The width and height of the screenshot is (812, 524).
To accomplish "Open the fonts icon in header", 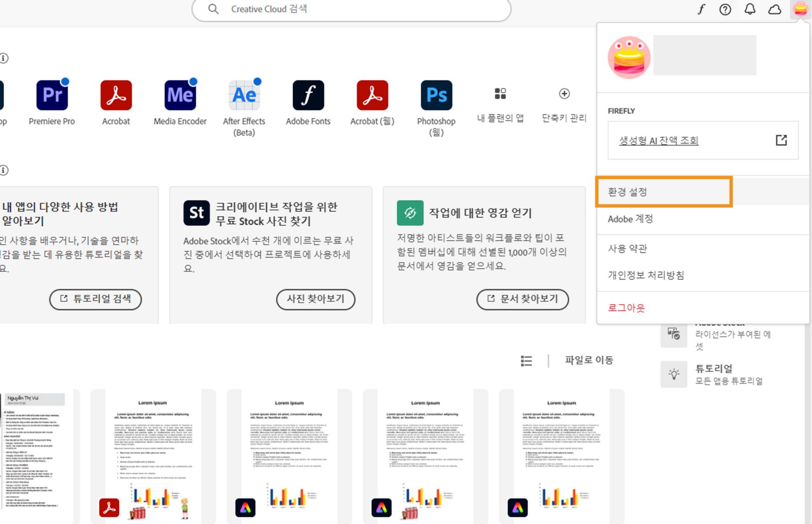I will pyautogui.click(x=701, y=9).
